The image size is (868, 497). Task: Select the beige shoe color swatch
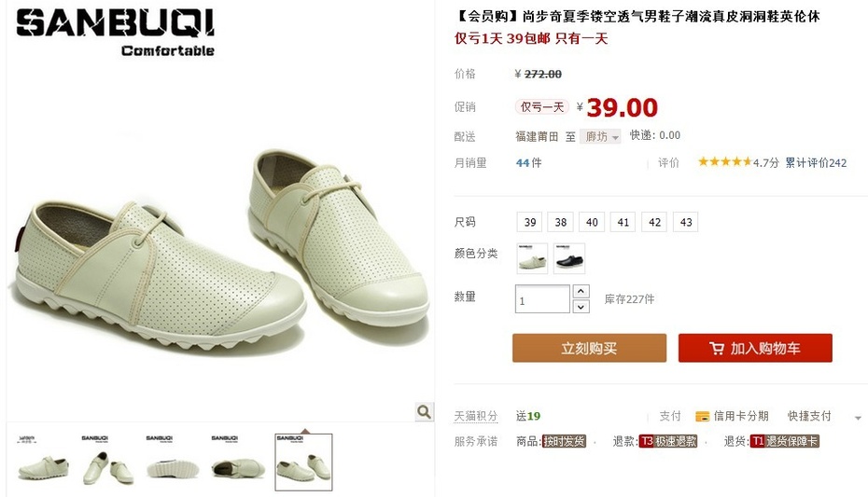tap(533, 258)
